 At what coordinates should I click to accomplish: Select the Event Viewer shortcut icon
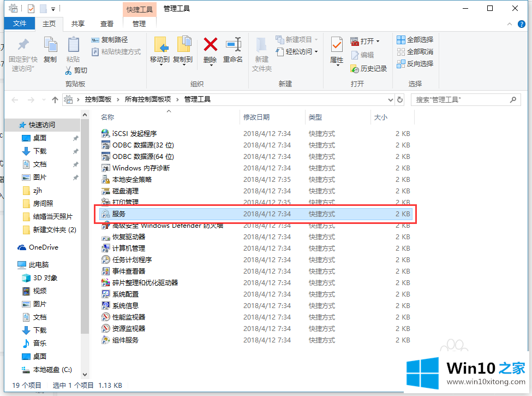106,271
